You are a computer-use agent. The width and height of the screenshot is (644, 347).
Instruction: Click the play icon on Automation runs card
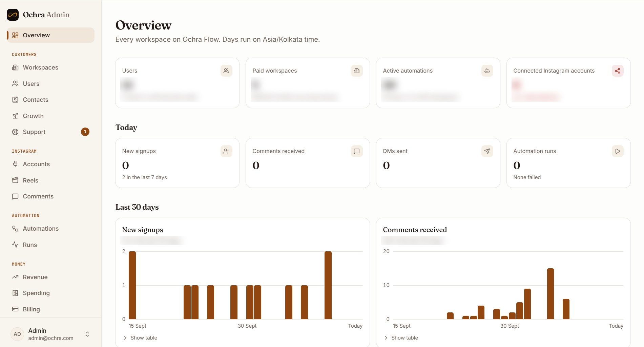(x=618, y=151)
